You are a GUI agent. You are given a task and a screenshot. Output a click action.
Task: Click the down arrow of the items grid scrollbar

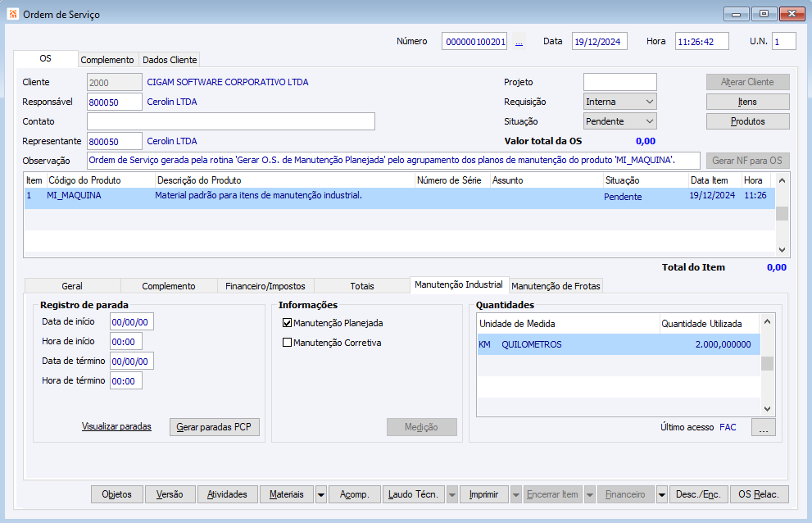coord(782,250)
